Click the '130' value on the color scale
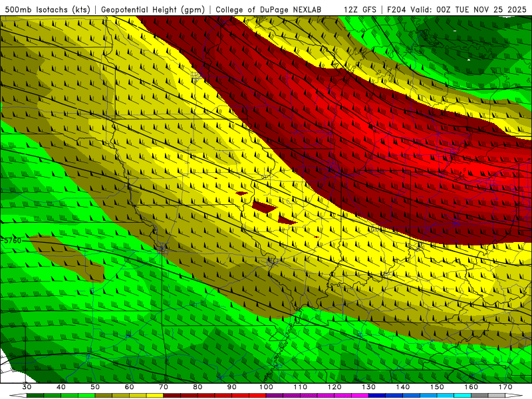The width and height of the screenshot is (532, 399). 369,387
